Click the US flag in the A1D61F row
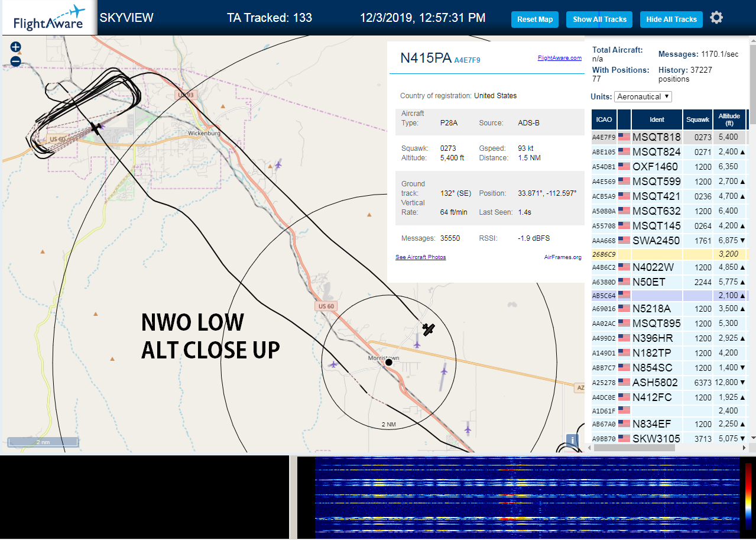 tap(624, 410)
